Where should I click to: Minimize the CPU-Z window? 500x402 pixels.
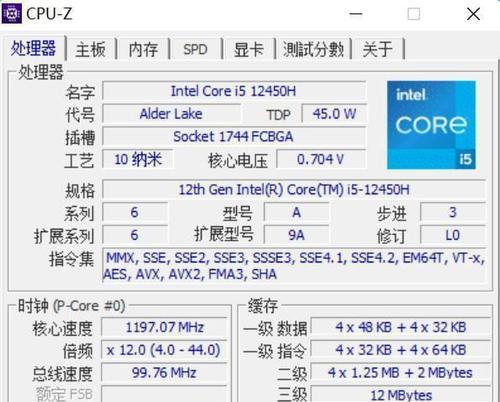pyautogui.click(x=356, y=14)
